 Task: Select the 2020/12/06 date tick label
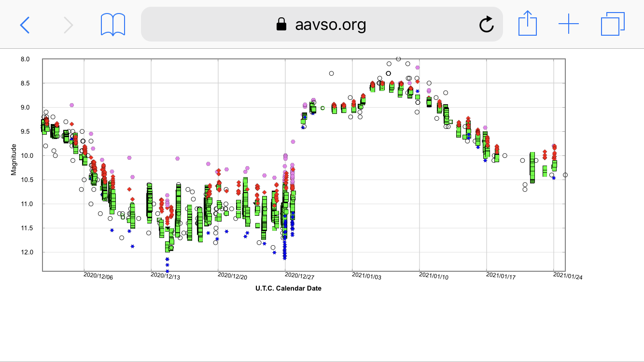coord(98,276)
